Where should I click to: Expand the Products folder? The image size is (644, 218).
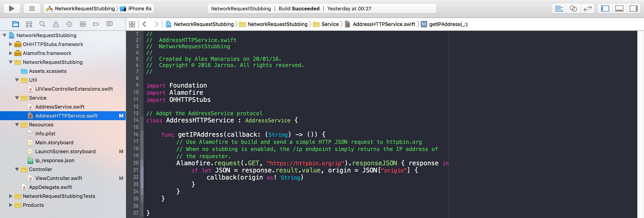pyautogui.click(x=11, y=205)
